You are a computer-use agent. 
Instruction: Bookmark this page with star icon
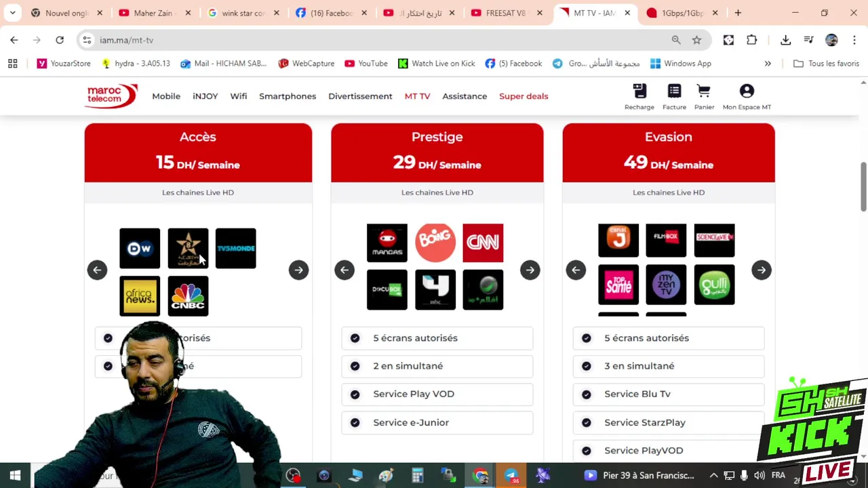click(x=696, y=40)
